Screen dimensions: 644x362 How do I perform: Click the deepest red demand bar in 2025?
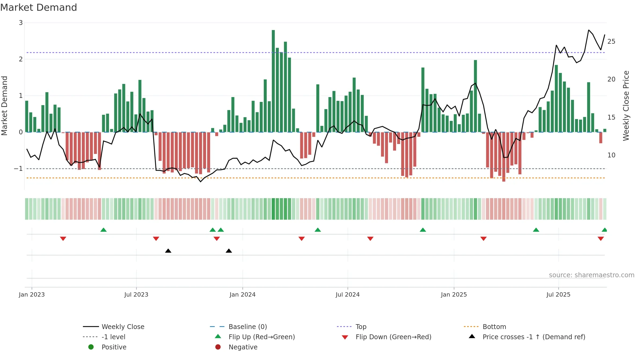click(x=504, y=157)
